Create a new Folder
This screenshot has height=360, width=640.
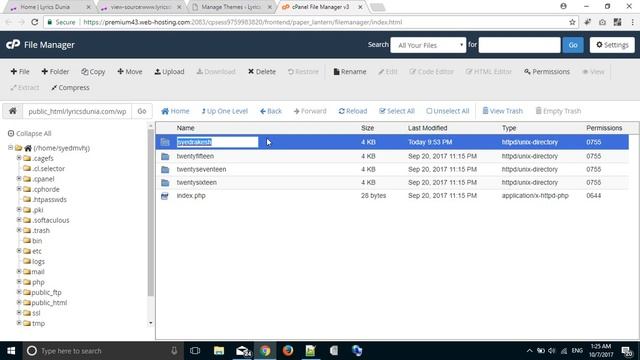tap(55, 71)
